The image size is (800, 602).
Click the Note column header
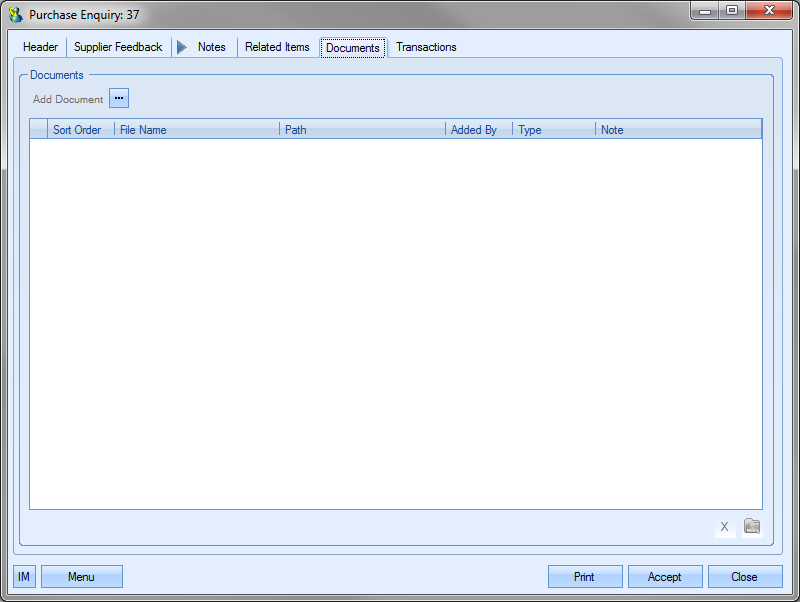click(x=679, y=130)
